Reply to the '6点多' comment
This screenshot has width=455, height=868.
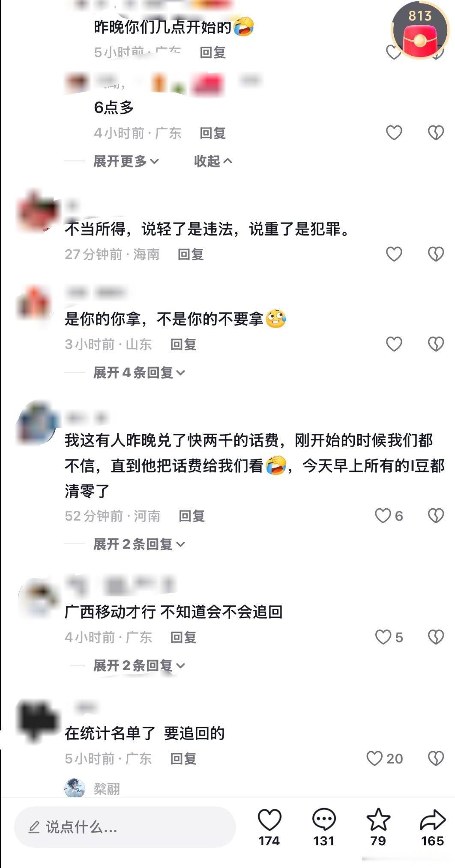tap(213, 133)
